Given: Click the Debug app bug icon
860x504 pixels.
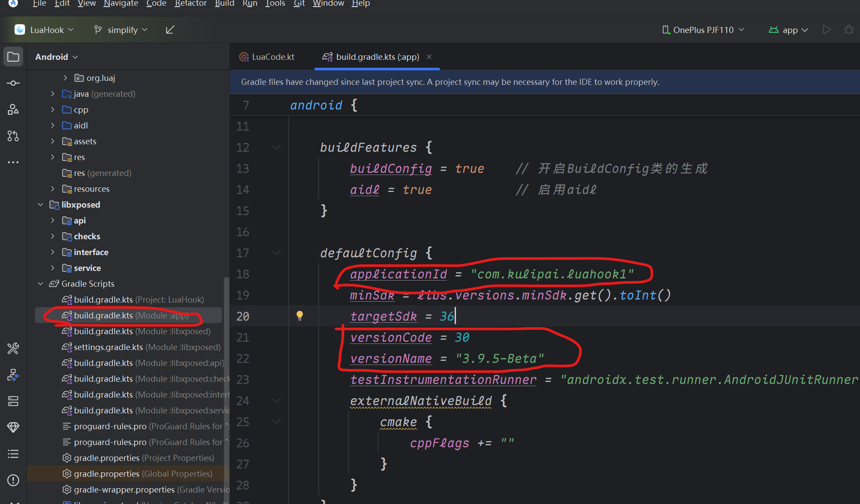Looking at the screenshot, I should tap(849, 30).
